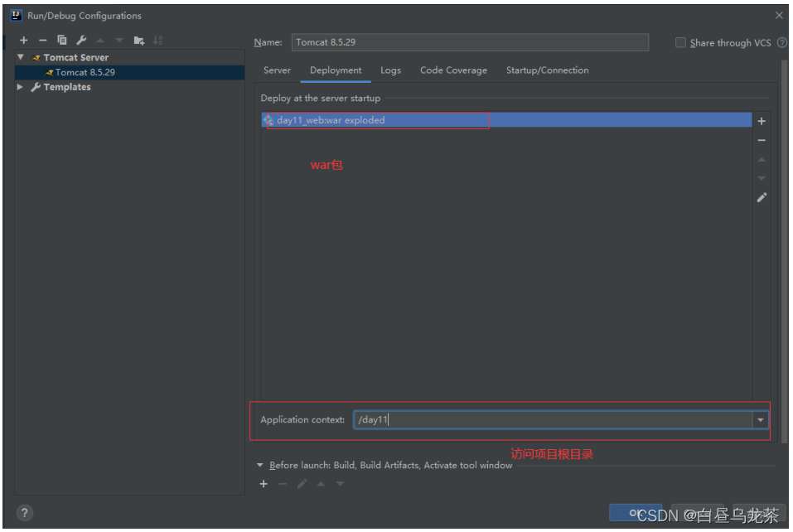Screen dimensions: 793x532
Task: Edit the selected deployment artifact
Action: point(761,197)
